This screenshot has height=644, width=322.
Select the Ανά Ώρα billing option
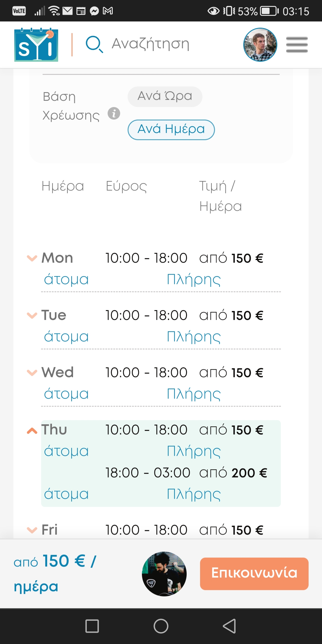pyautogui.click(x=165, y=96)
